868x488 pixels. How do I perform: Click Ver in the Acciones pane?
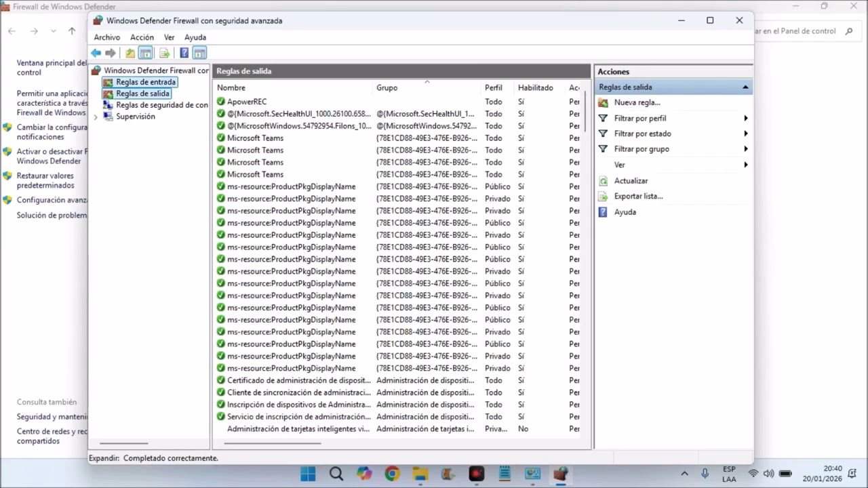(620, 165)
